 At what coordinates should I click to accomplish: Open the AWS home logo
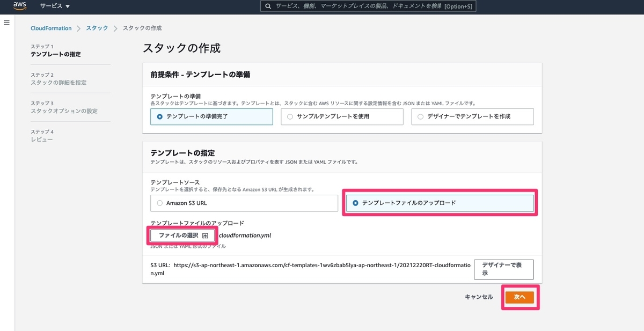coord(19,6)
